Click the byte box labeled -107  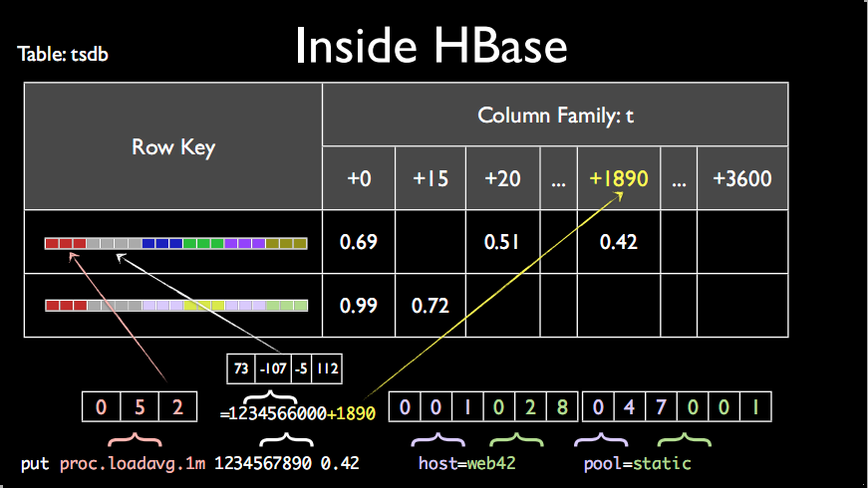coord(273,368)
